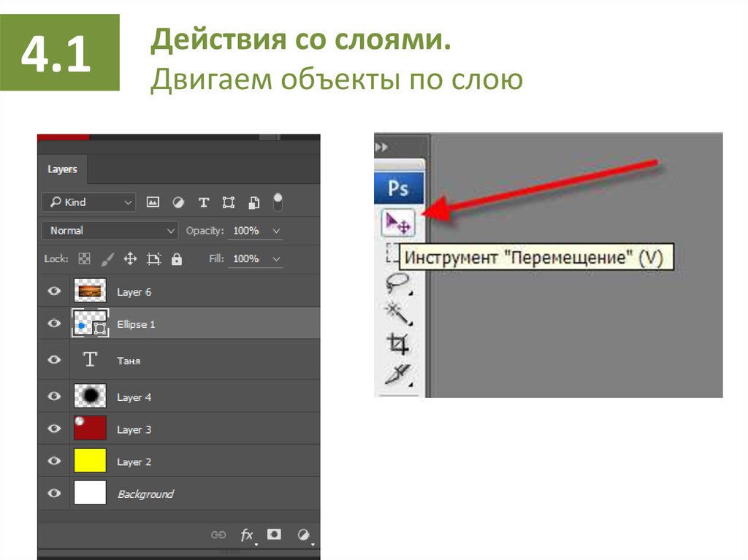This screenshot has width=748, height=560.
Task: Turn off layer filtering switch
Action: point(278,202)
